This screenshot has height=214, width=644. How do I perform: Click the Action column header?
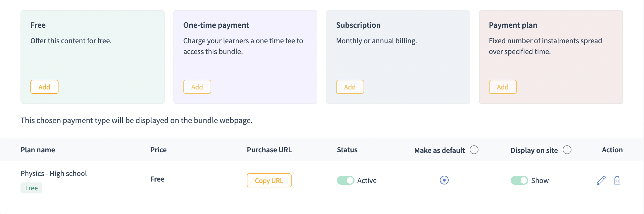612,150
